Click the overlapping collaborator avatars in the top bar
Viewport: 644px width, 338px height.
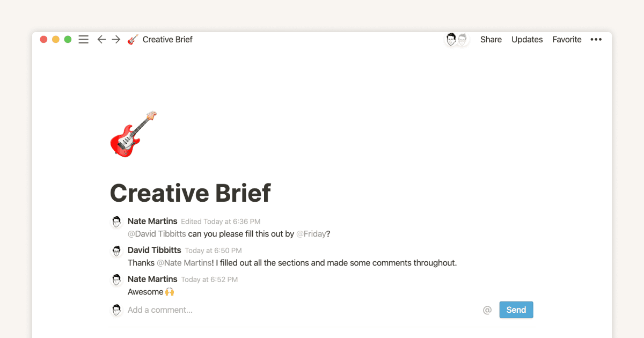click(456, 39)
